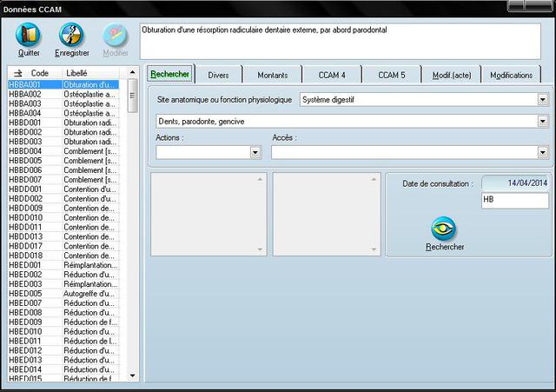Screen dimensions: 556x392
Task: Click the Modifier pencil icon
Action: (115, 35)
